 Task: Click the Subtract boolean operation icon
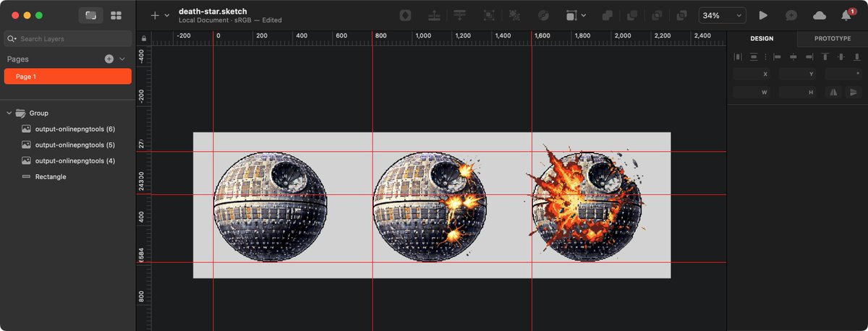pyautogui.click(x=632, y=15)
